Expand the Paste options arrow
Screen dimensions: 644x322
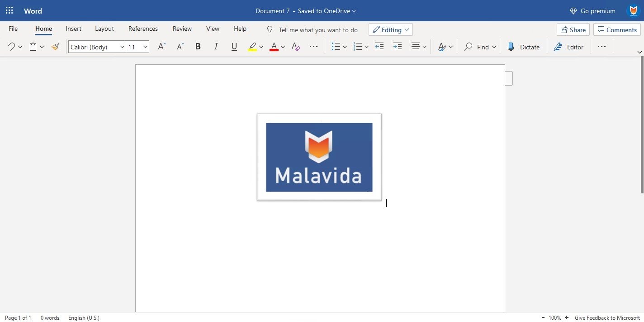coord(42,47)
